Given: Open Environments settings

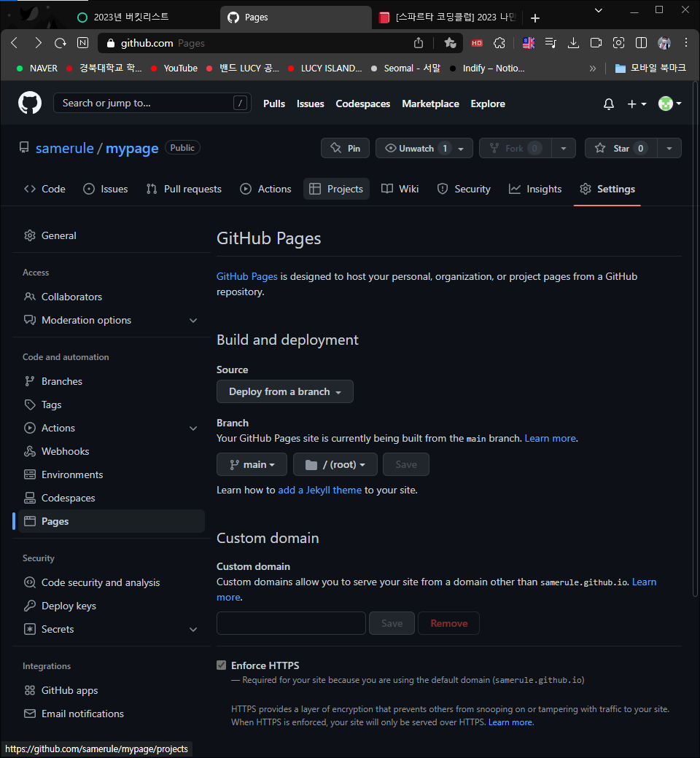Looking at the screenshot, I should [112, 474].
